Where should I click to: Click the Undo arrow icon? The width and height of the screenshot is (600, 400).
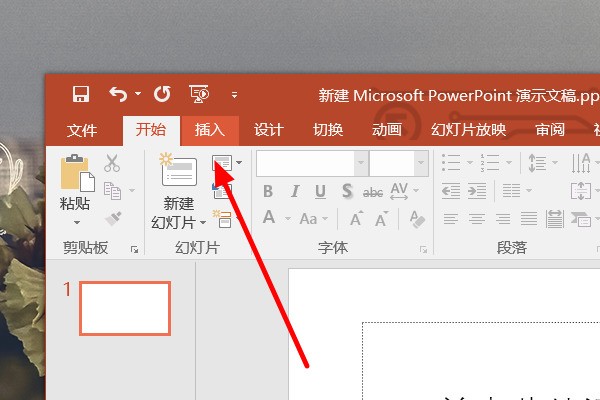[x=119, y=95]
